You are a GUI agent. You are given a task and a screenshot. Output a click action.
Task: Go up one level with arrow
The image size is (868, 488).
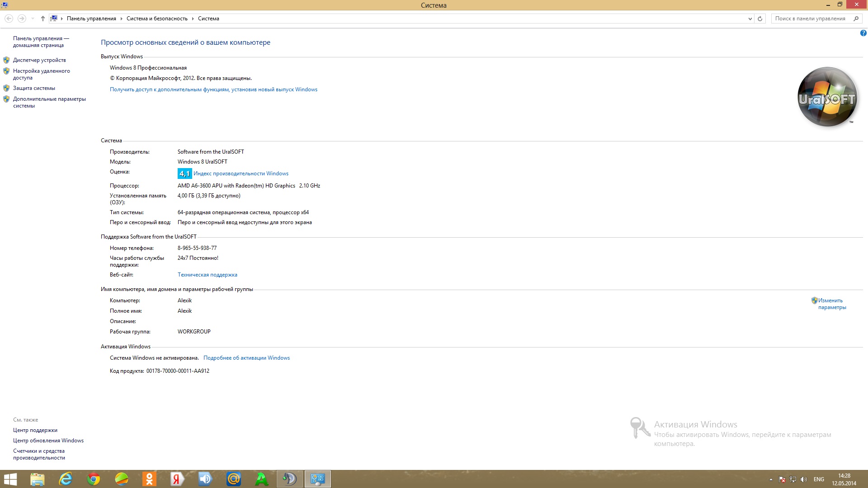tap(43, 19)
